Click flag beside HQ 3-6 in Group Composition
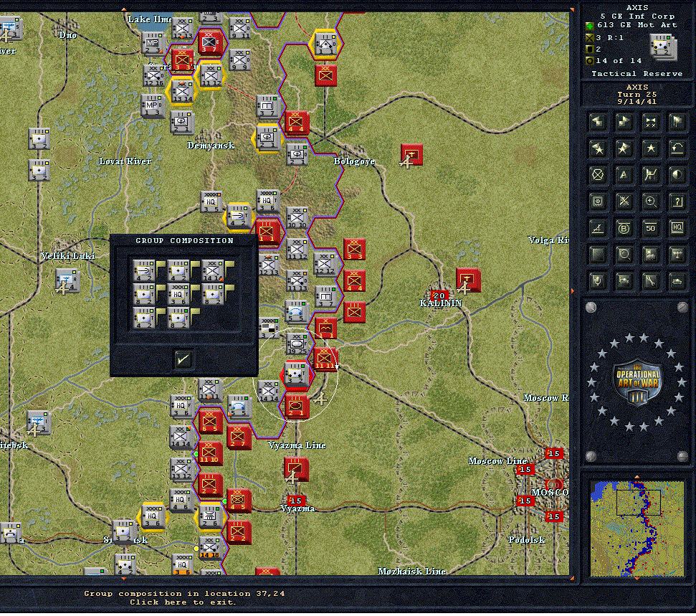Viewport: 696px width, 616px height. [x=195, y=290]
